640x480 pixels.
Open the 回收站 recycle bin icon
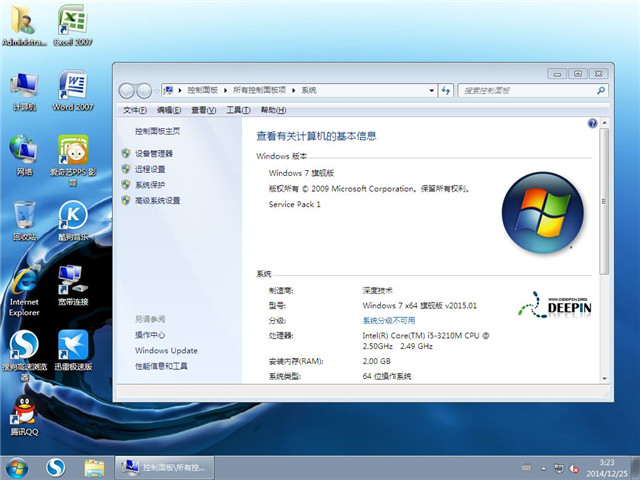pos(24,220)
